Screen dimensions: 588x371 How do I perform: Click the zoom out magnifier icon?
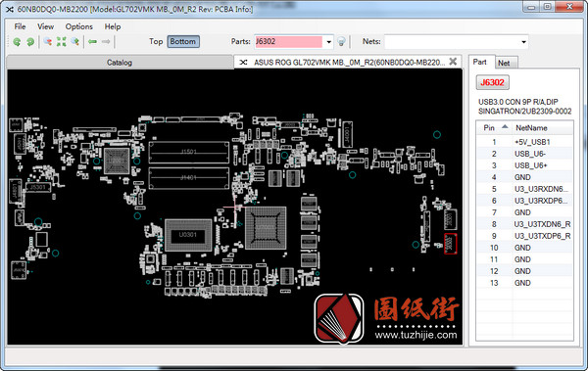[48, 41]
